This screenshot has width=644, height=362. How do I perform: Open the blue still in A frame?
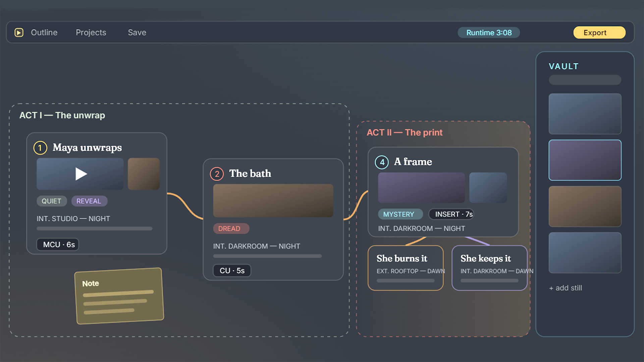[x=488, y=188]
